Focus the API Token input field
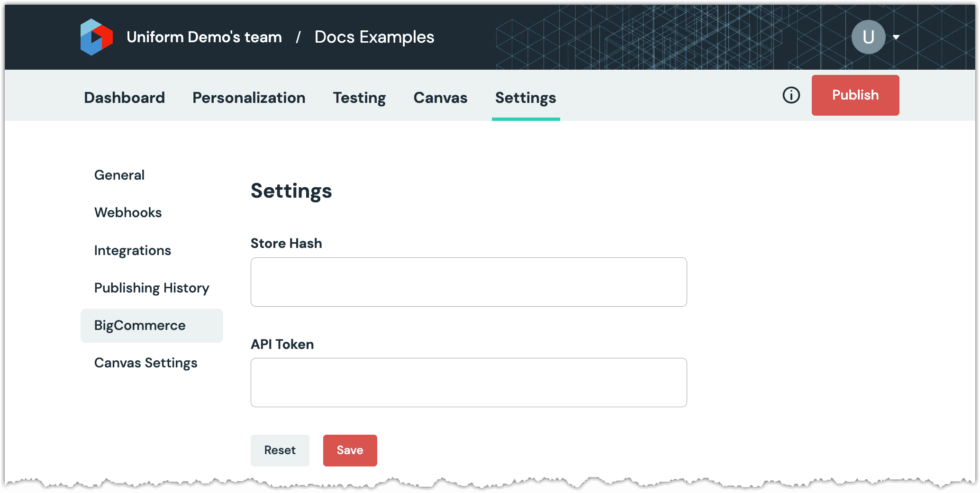The image size is (980, 493). coord(469,383)
